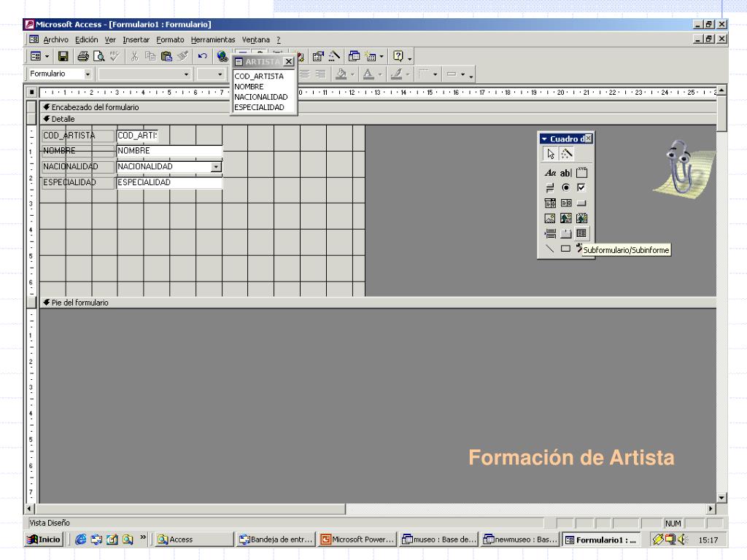Open the Formulario object dropdown
The width and height of the screenshot is (747, 560).
[88, 74]
